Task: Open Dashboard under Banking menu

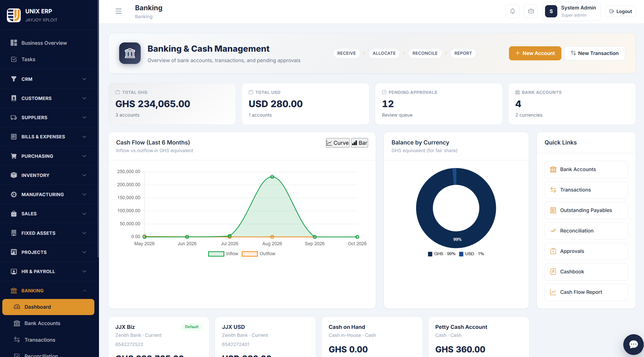Action: pos(48,307)
